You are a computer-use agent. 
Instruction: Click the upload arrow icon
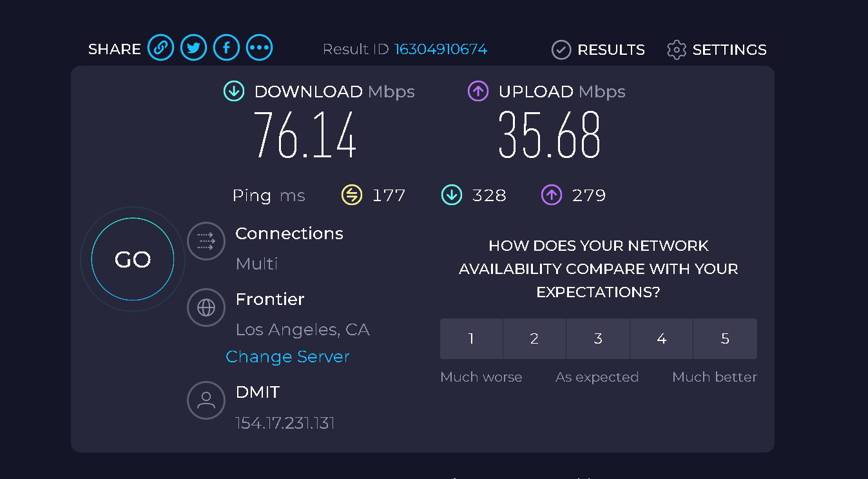(478, 92)
